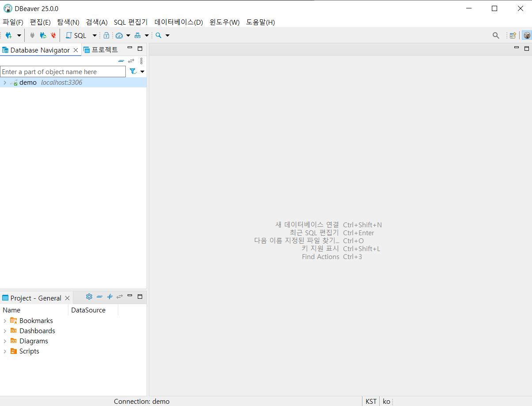The width and height of the screenshot is (532, 406).
Task: Open dropdown arrow next to filter funnel
Action: pyautogui.click(x=142, y=71)
